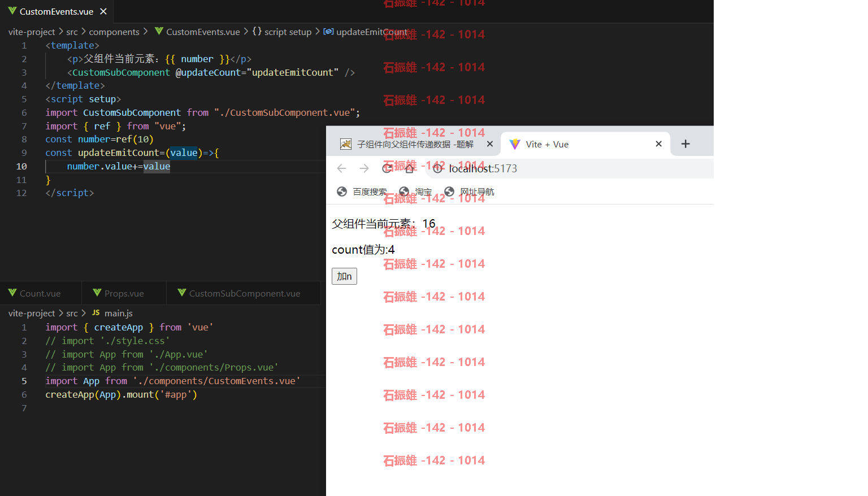Viewport: 868px width, 496px height.
Task: Open the Props.vue tab
Action: [124, 293]
